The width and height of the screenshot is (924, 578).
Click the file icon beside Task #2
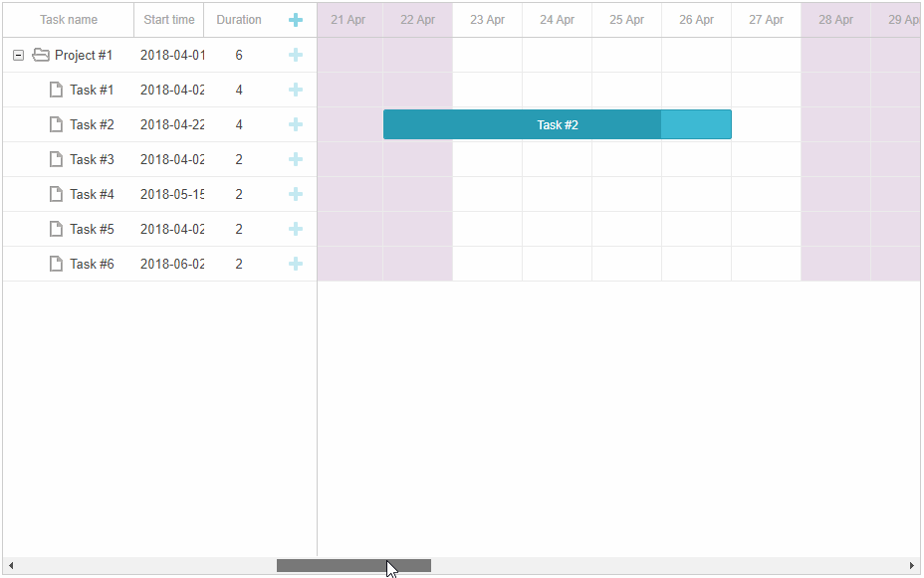pyautogui.click(x=56, y=124)
